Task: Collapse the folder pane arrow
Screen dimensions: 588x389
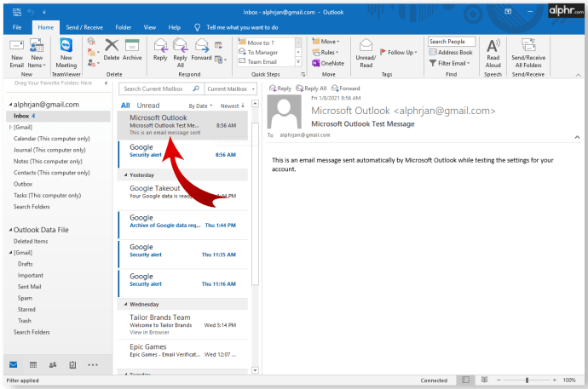Action: tap(107, 83)
